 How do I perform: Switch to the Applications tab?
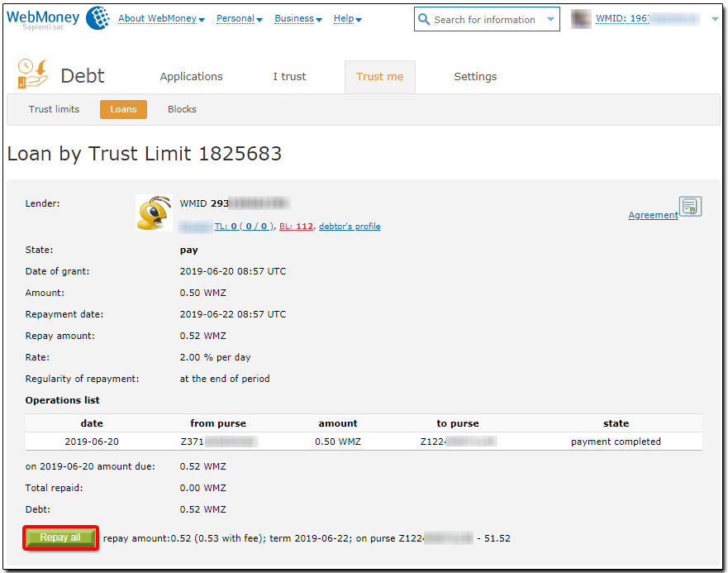191,77
